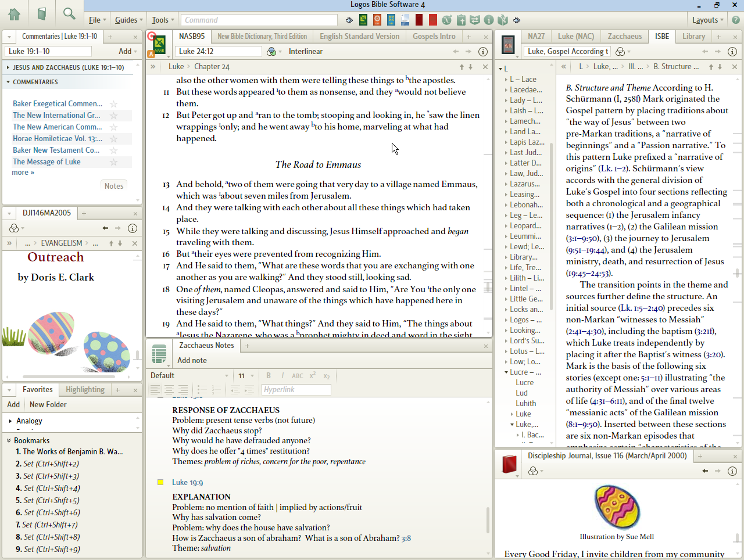Click the Luke 24:12 reference box

(219, 52)
